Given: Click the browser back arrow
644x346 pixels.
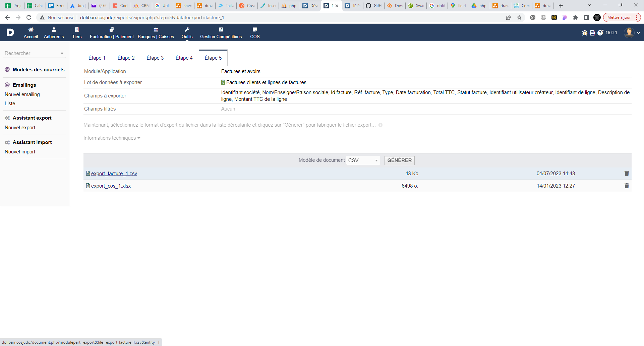Looking at the screenshot, I should point(7,17).
